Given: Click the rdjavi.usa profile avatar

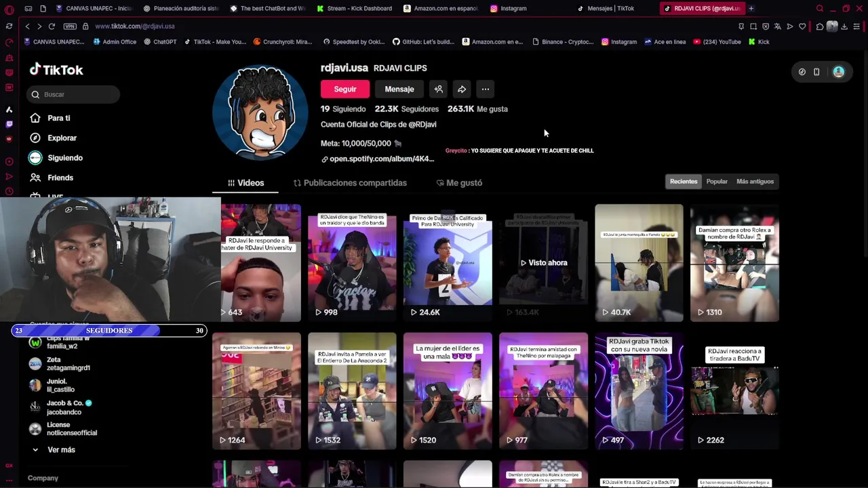Looking at the screenshot, I should coord(260,113).
